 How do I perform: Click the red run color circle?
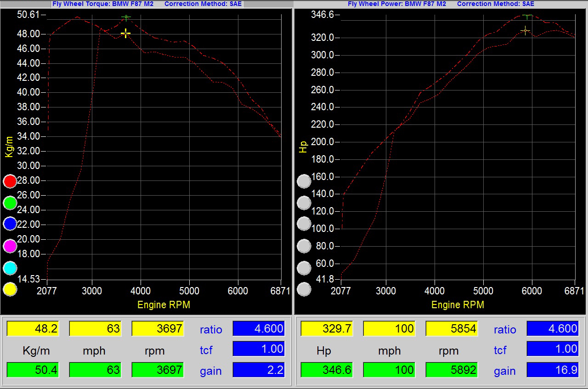[10, 181]
